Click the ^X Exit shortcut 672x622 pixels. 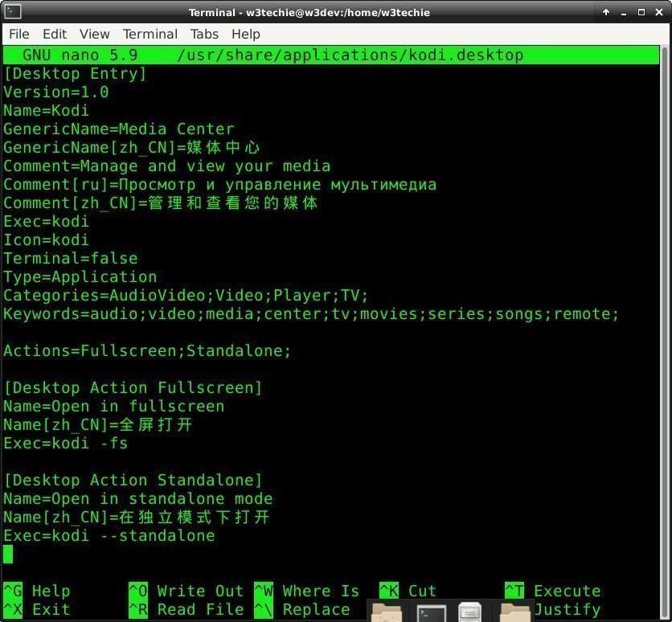36,609
